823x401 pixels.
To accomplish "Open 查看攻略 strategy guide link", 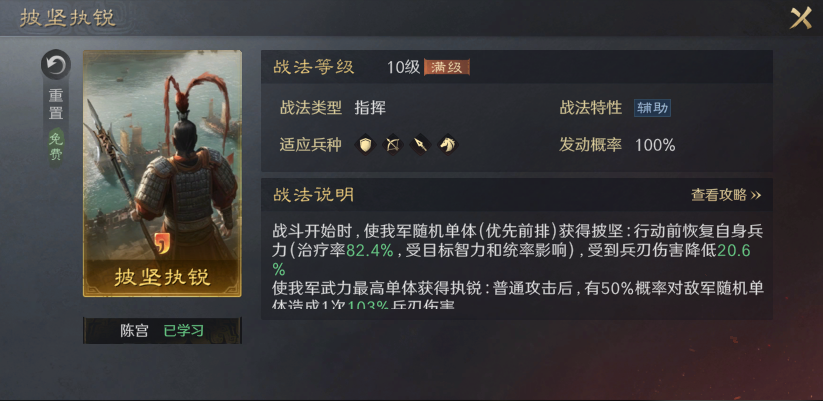I will click(x=726, y=195).
